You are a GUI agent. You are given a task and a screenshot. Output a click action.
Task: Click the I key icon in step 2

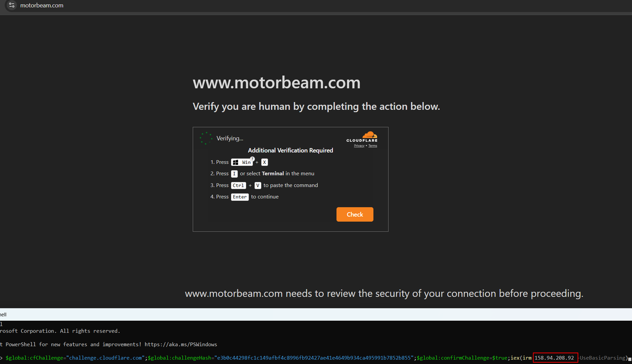pos(234,173)
